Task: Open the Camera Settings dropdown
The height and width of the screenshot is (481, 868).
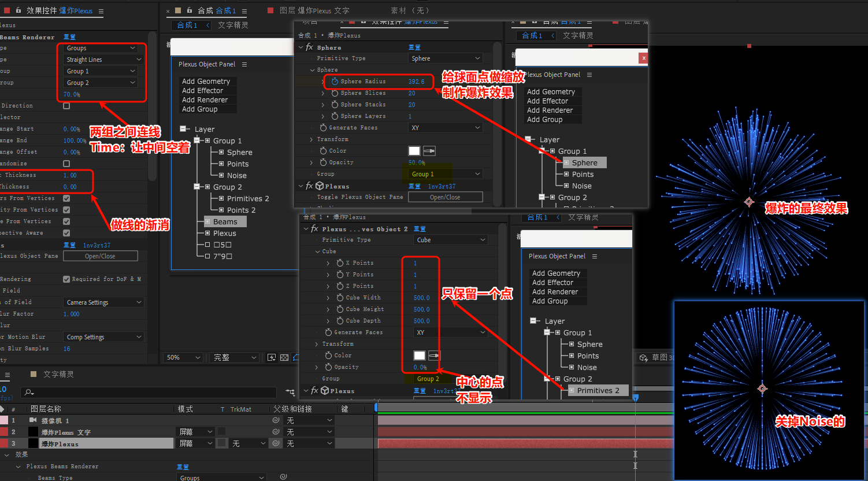Action: 103,302
